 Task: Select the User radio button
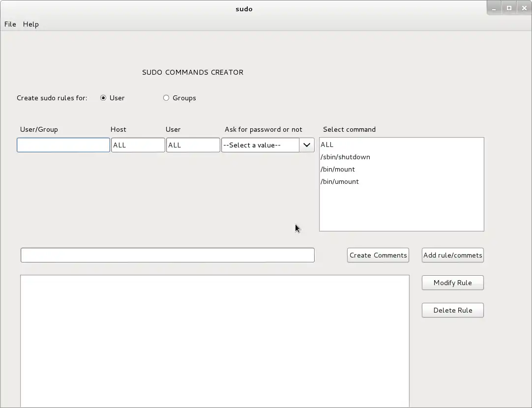[103, 98]
